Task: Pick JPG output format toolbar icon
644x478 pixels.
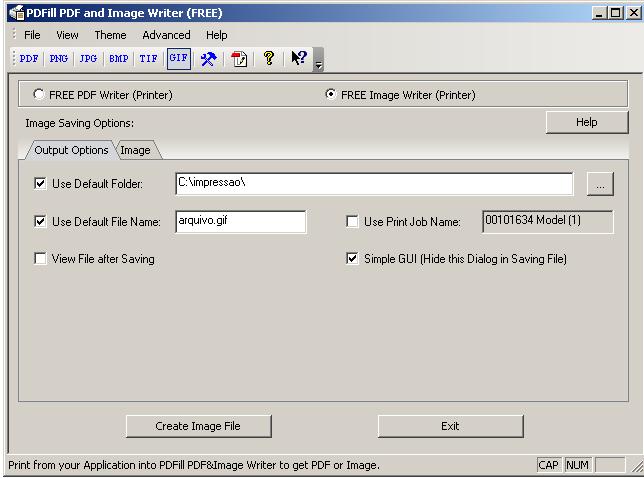Action: 88,58
